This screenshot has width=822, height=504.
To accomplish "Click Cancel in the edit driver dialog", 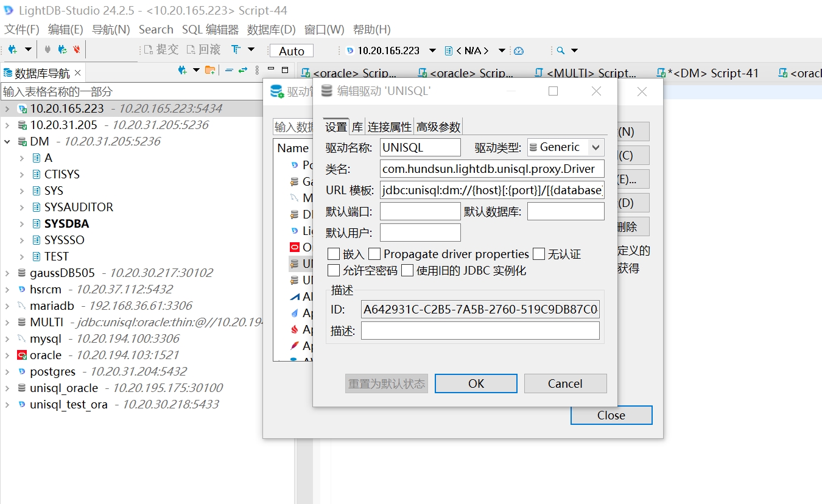I will 565,383.
